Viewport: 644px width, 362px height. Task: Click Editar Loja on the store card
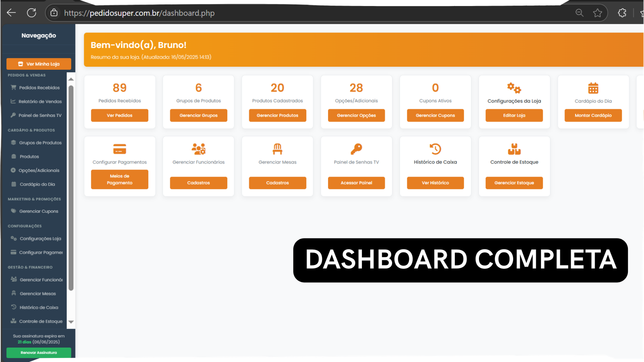point(514,115)
